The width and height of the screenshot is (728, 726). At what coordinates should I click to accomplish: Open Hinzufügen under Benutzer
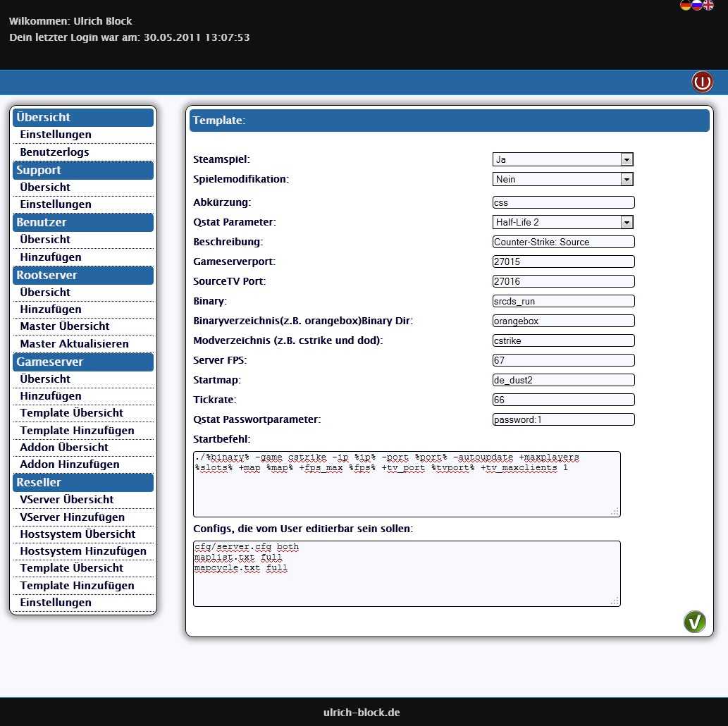[51, 257]
